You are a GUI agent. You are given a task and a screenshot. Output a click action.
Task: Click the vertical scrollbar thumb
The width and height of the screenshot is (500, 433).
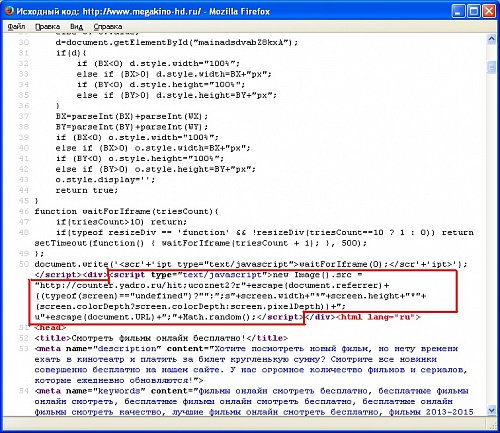tap(491, 67)
